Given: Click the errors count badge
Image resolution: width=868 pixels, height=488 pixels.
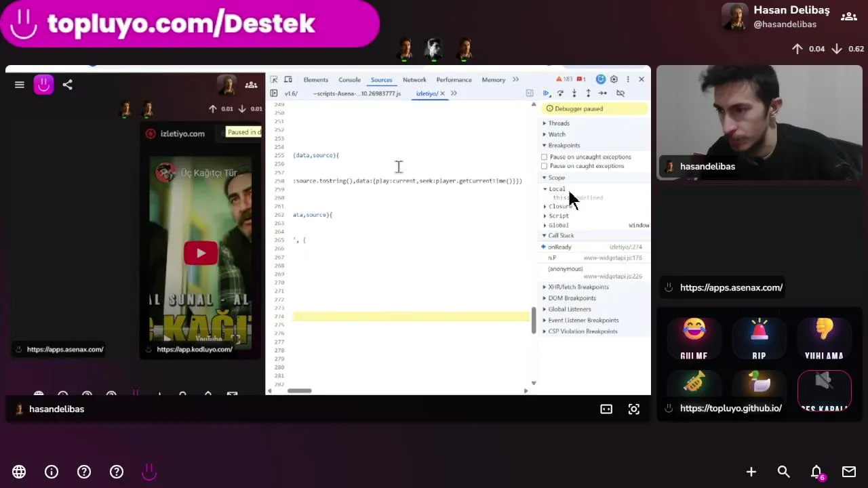Looking at the screenshot, I should coord(581,79).
